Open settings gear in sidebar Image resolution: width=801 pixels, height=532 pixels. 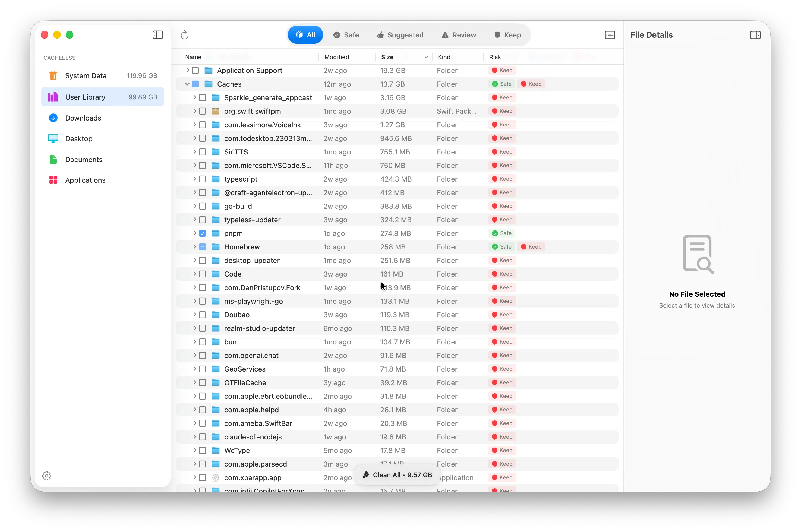coord(46,476)
